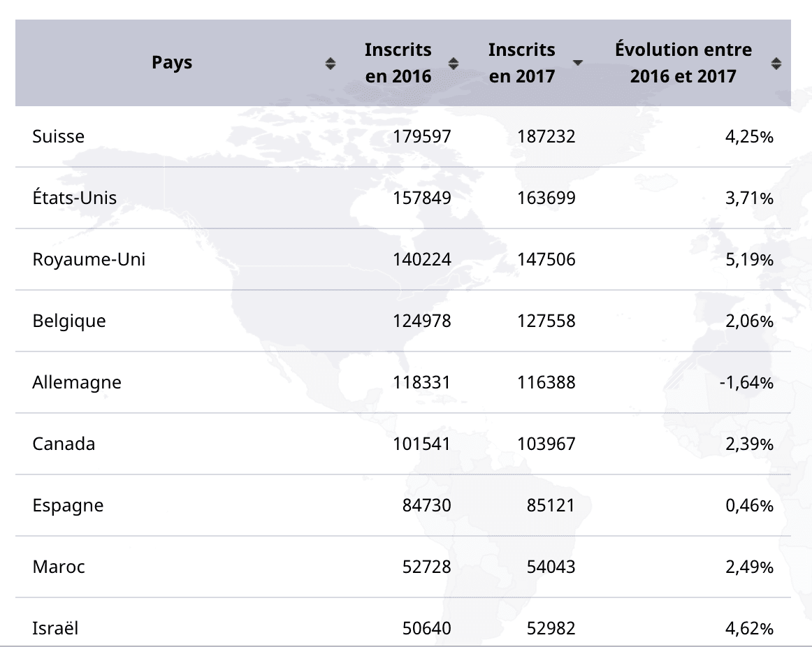Click the 157849 value for États-Unis

point(422,198)
